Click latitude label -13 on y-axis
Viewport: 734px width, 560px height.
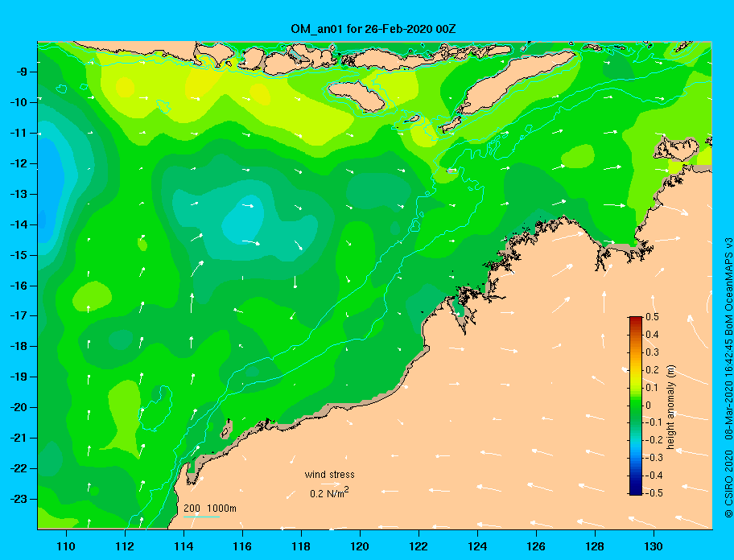(19, 194)
